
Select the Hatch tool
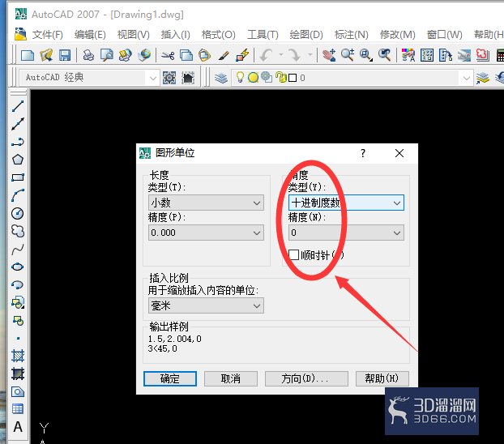pos(18,356)
